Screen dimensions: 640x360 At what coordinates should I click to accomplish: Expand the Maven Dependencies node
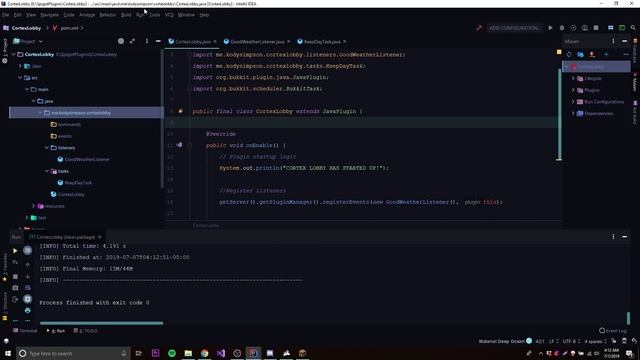point(573,113)
